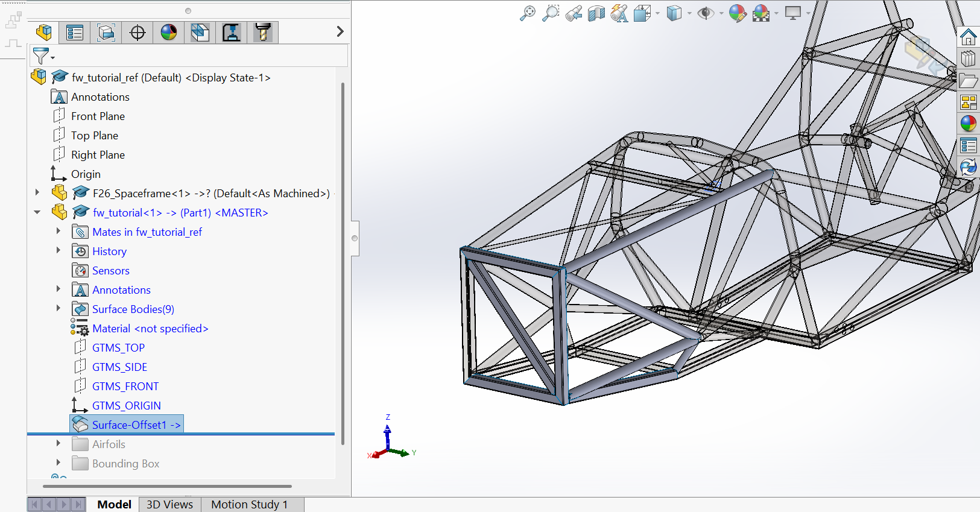This screenshot has width=980, height=512.
Task: Open the Display Style dropdown arrow
Action: click(x=689, y=13)
